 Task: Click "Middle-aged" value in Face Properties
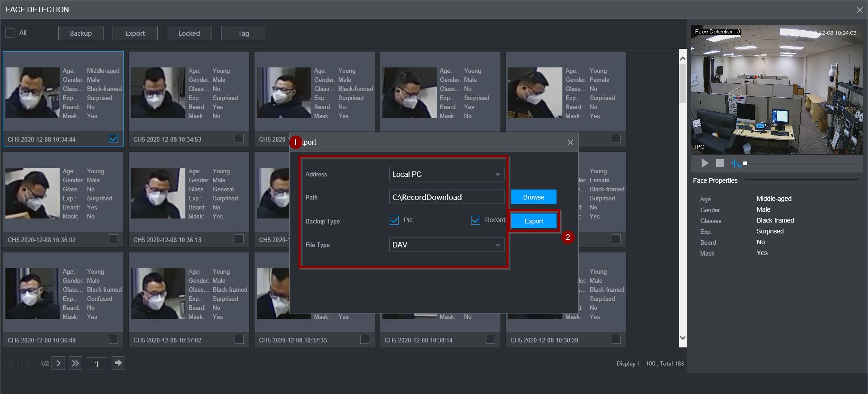click(774, 199)
